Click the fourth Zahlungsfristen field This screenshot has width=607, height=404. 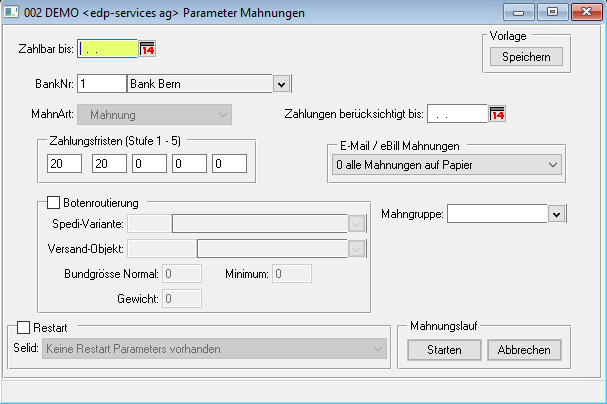tap(188, 163)
